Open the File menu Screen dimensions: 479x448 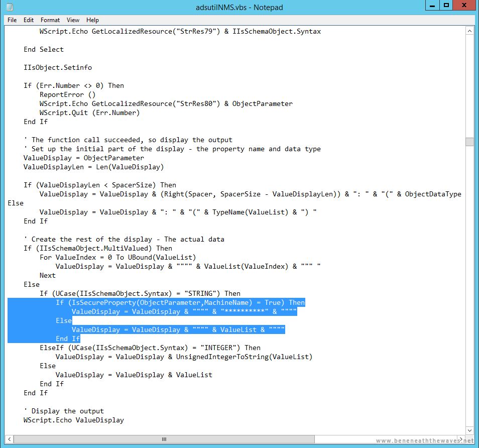coord(12,20)
